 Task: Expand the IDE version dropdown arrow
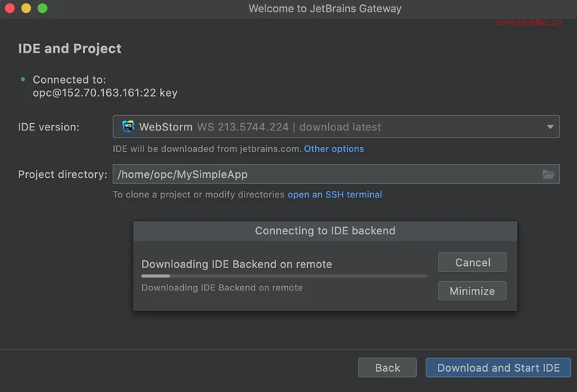coord(550,127)
